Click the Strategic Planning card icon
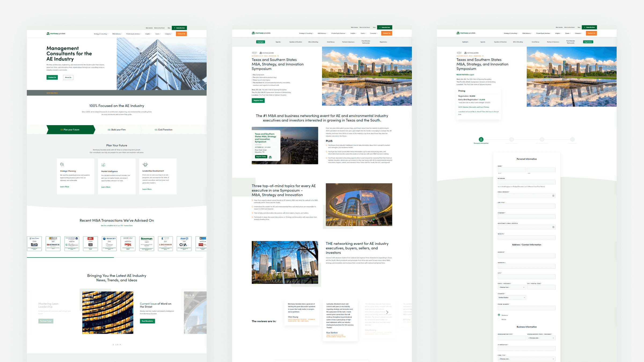Screen dimensions: 644x362 pos(62,164)
